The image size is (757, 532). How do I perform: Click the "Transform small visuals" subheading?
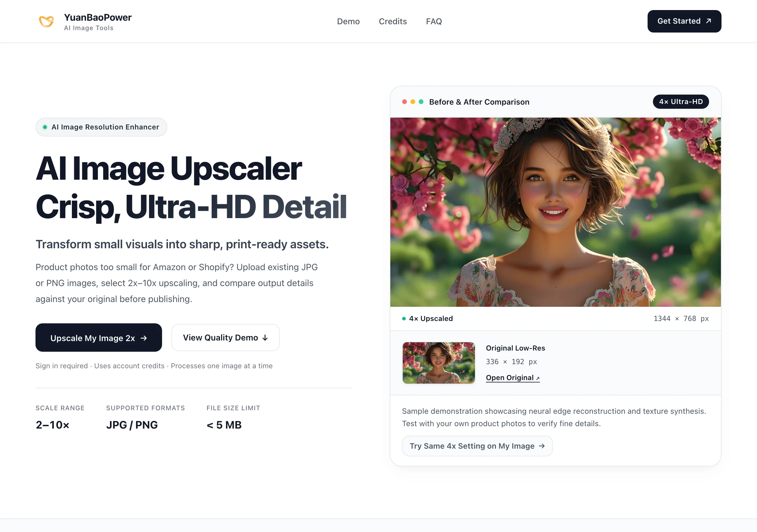tap(182, 244)
